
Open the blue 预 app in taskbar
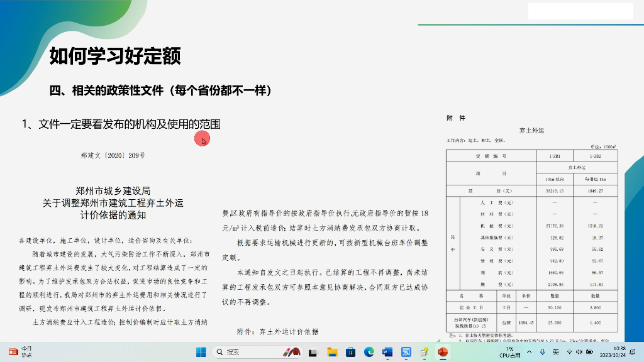406,352
